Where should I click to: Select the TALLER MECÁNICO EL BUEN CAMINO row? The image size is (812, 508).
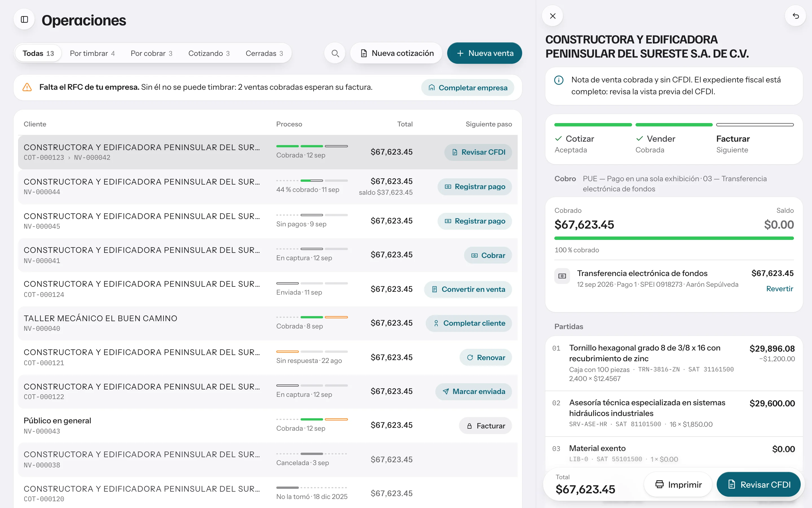click(268, 323)
